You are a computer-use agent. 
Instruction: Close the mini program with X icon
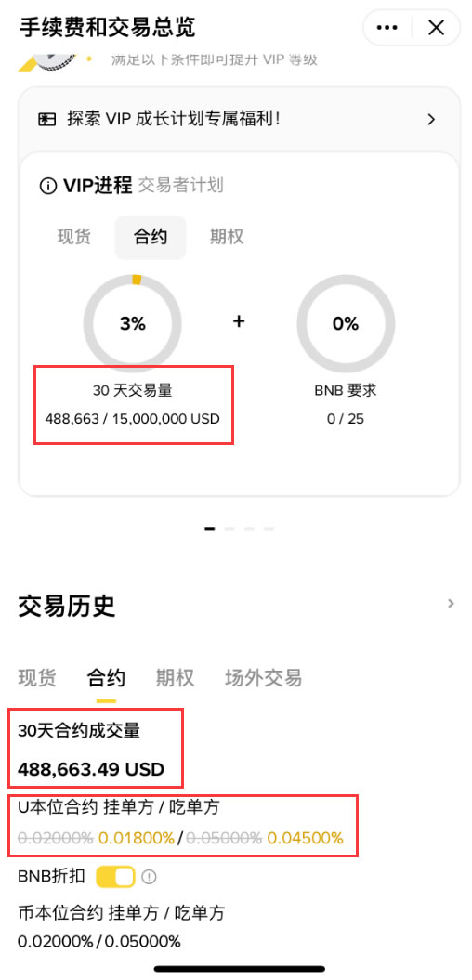click(x=436, y=28)
